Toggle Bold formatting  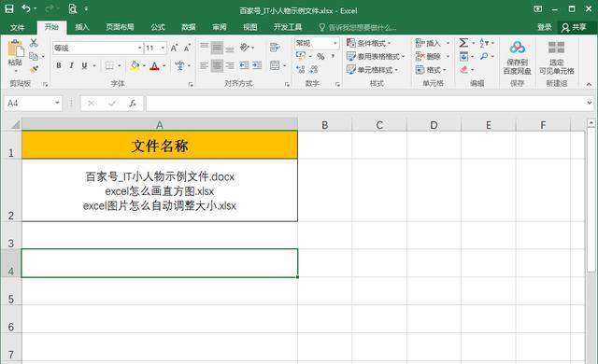click(59, 65)
